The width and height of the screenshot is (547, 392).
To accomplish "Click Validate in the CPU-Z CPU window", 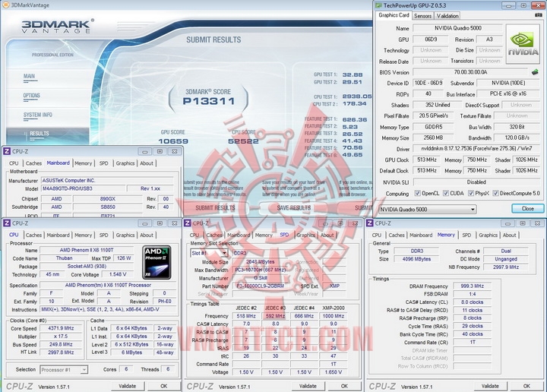I will (128, 386).
